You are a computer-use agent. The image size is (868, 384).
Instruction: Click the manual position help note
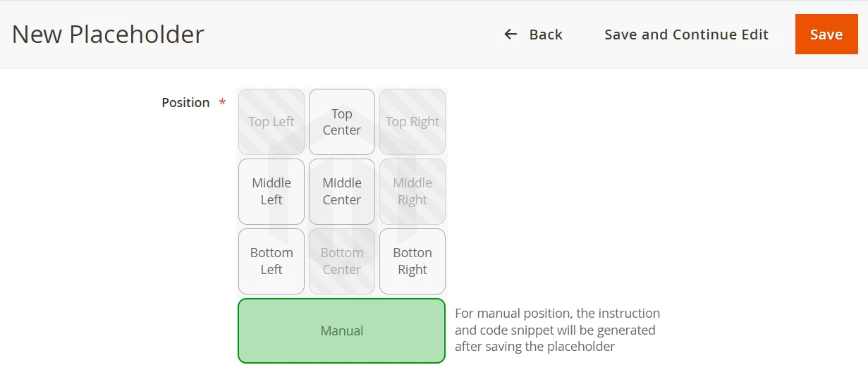click(x=557, y=330)
